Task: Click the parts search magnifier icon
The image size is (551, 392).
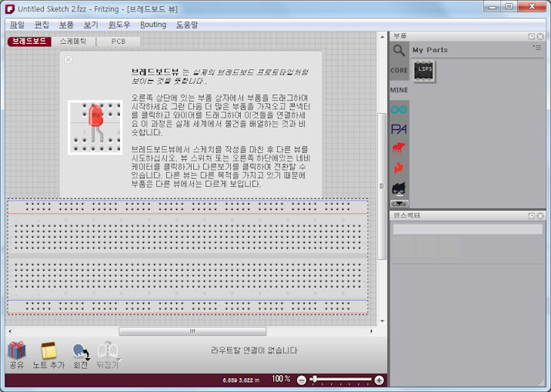Action: tap(399, 51)
